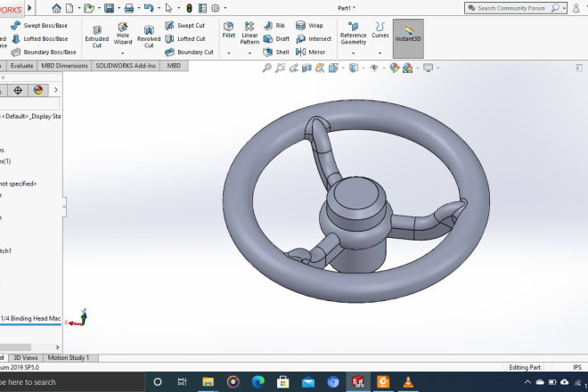
Task: Return to Previous View
Action: [294, 68]
